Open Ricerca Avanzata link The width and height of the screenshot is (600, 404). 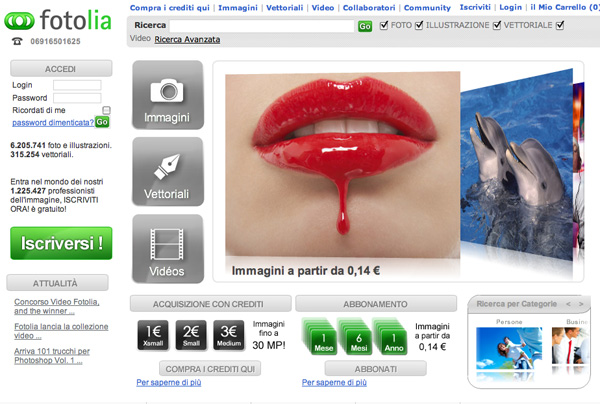tap(187, 39)
